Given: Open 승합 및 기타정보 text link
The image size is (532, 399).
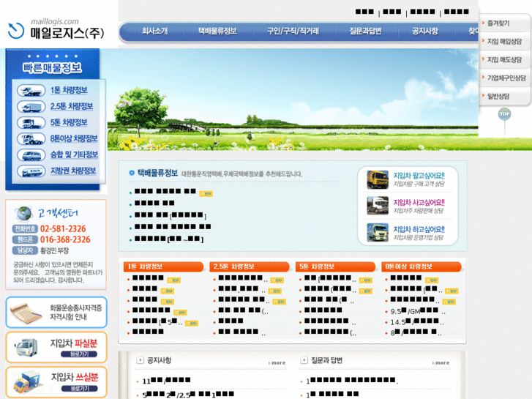Looking at the screenshot, I should click(74, 155).
